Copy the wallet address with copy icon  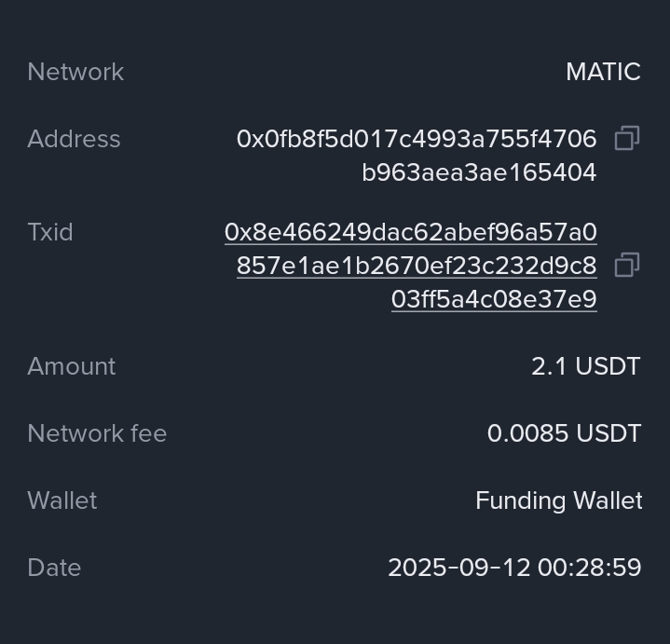point(627,139)
